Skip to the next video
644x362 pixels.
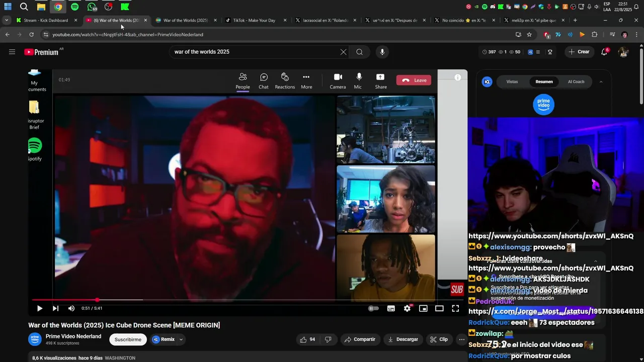point(55,308)
